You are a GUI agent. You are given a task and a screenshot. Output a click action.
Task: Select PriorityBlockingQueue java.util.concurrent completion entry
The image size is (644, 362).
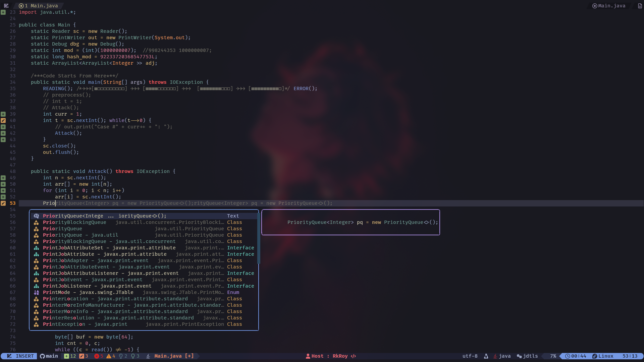coord(109,241)
